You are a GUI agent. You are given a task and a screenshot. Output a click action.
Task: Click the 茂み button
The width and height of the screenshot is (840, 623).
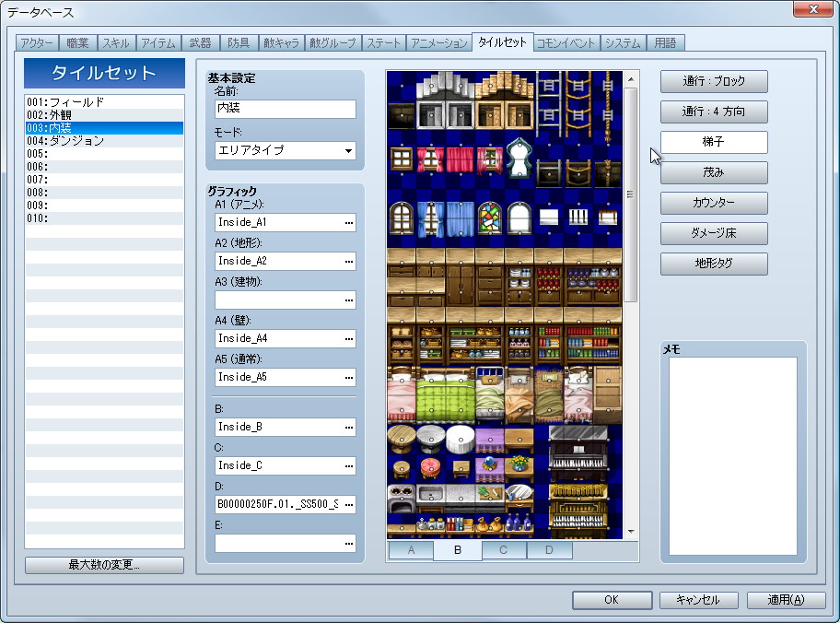[x=714, y=172]
